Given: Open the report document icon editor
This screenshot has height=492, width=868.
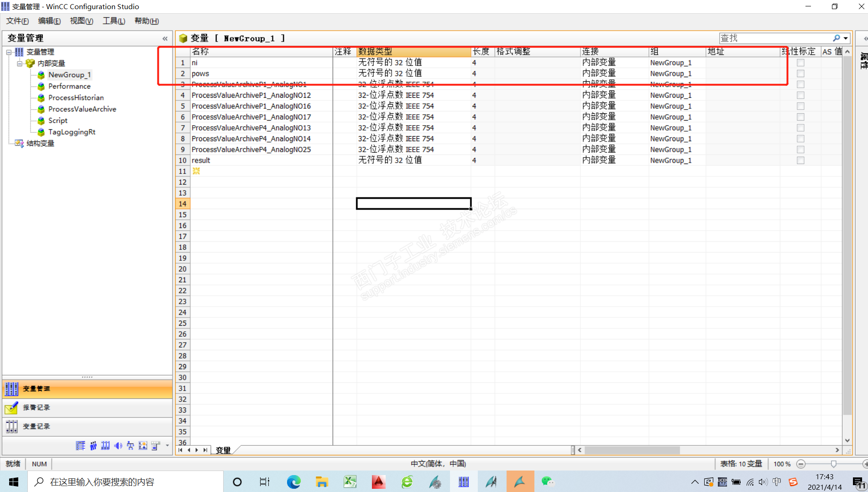Looking at the screenshot, I should [155, 445].
